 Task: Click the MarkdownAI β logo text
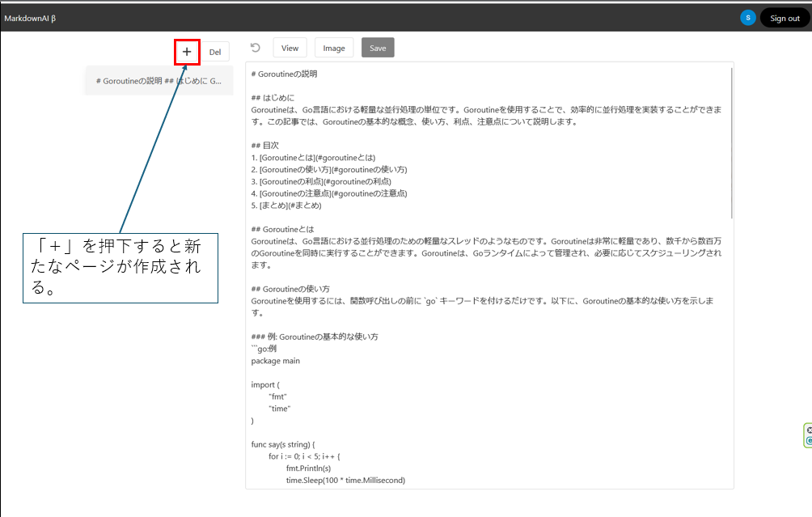[x=30, y=18]
